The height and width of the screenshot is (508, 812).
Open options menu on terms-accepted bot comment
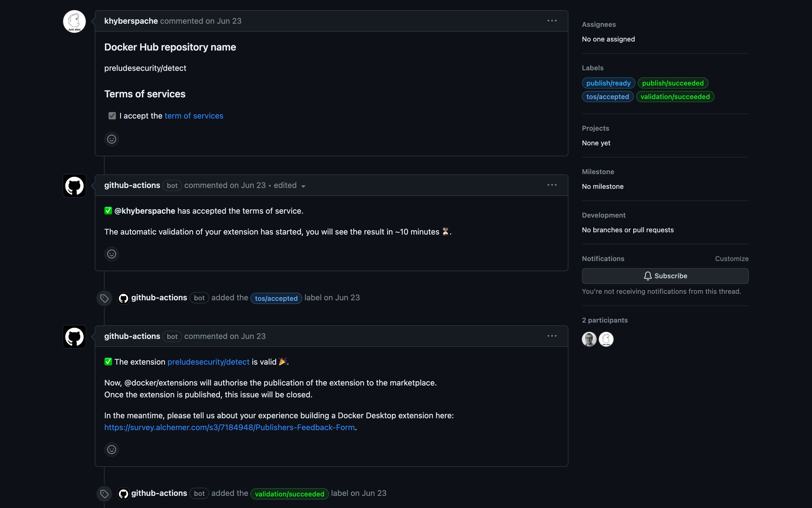(552, 185)
